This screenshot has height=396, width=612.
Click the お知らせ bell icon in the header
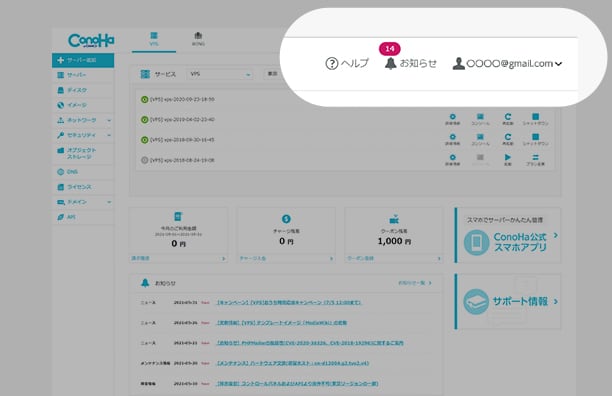tap(390, 64)
